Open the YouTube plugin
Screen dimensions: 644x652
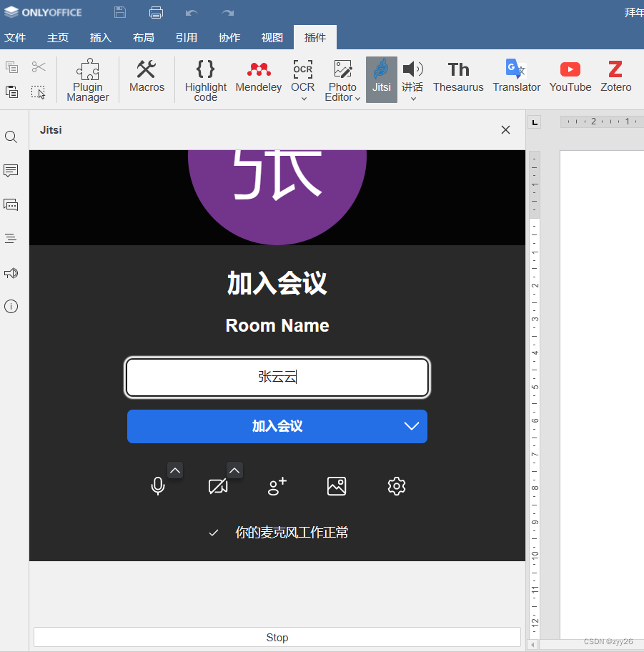570,76
